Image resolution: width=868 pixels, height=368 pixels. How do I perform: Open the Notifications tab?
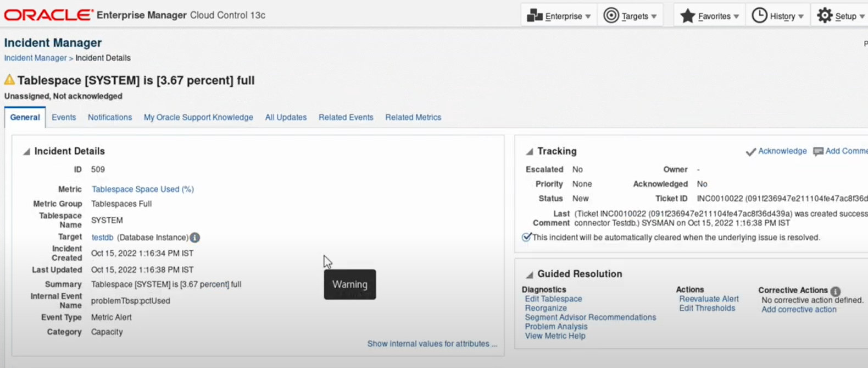click(110, 117)
